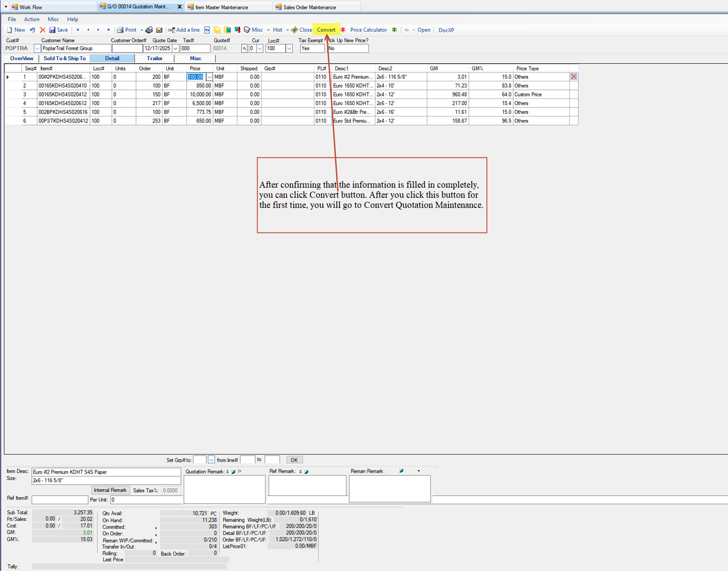The height and width of the screenshot is (571, 728).
Task: Click the green asterisk icon after Price Calculator
Action: pos(394,30)
